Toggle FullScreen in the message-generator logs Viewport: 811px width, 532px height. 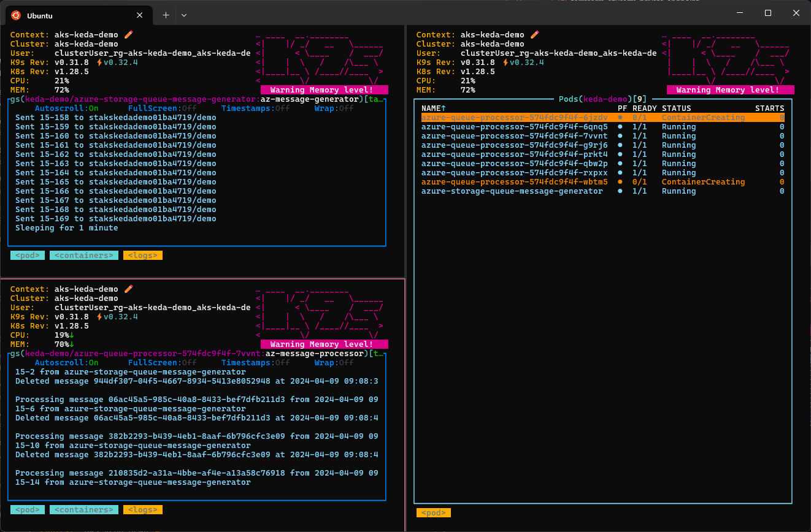tap(163, 108)
